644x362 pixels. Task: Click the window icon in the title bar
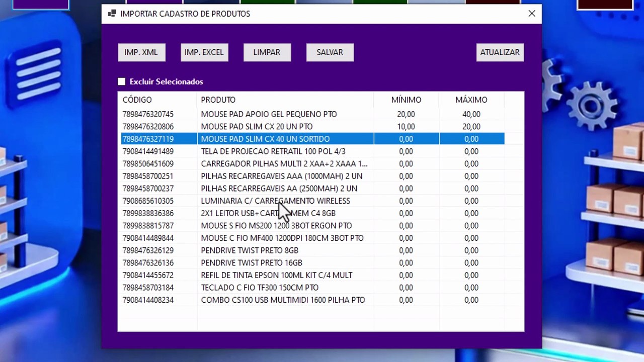[112, 14]
